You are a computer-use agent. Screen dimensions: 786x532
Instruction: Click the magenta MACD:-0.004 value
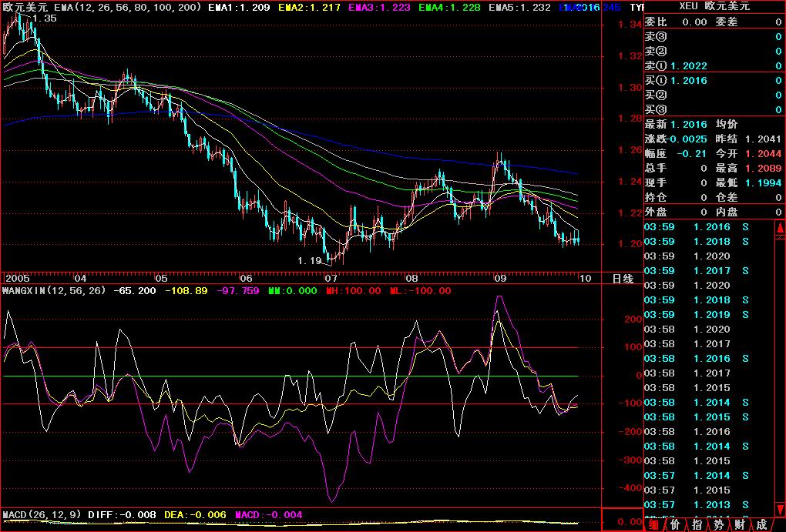tap(269, 514)
